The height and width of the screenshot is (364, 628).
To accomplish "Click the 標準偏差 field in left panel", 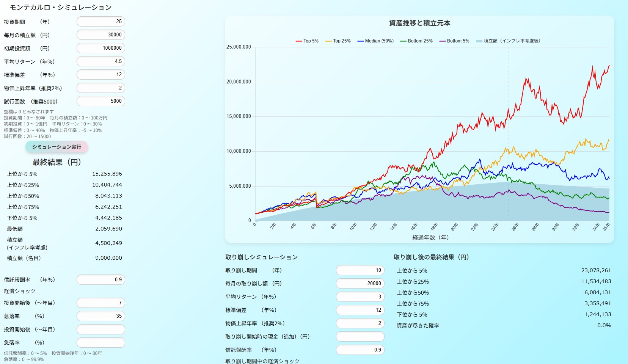I will tap(101, 75).
